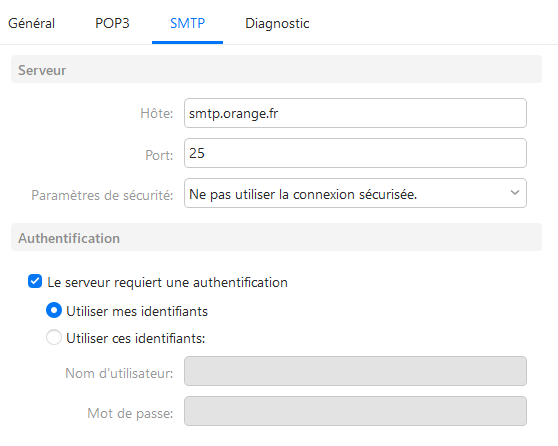Click the 'Paramètres de sécurité:' label

click(102, 195)
